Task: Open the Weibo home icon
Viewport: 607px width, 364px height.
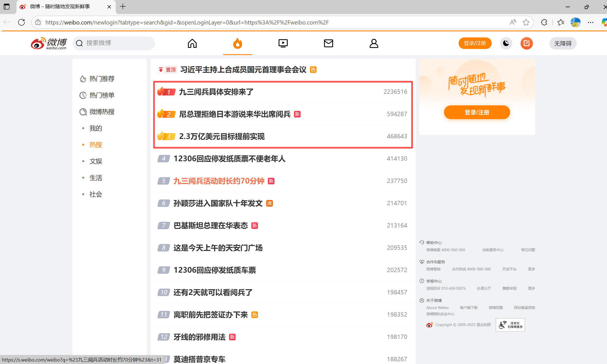Action: tap(192, 43)
